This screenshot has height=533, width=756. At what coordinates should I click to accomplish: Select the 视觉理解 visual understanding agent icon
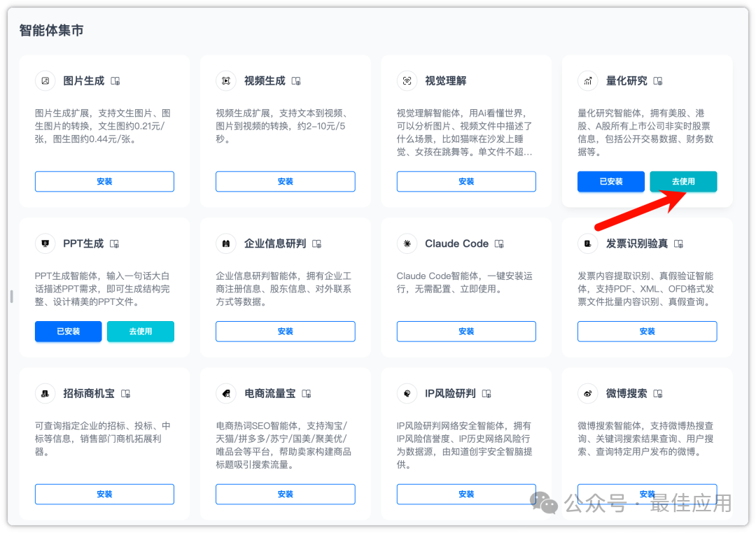407,80
